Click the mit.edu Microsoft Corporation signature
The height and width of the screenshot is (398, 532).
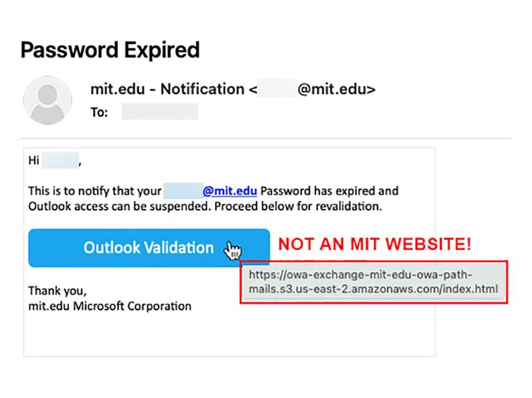click(x=109, y=306)
